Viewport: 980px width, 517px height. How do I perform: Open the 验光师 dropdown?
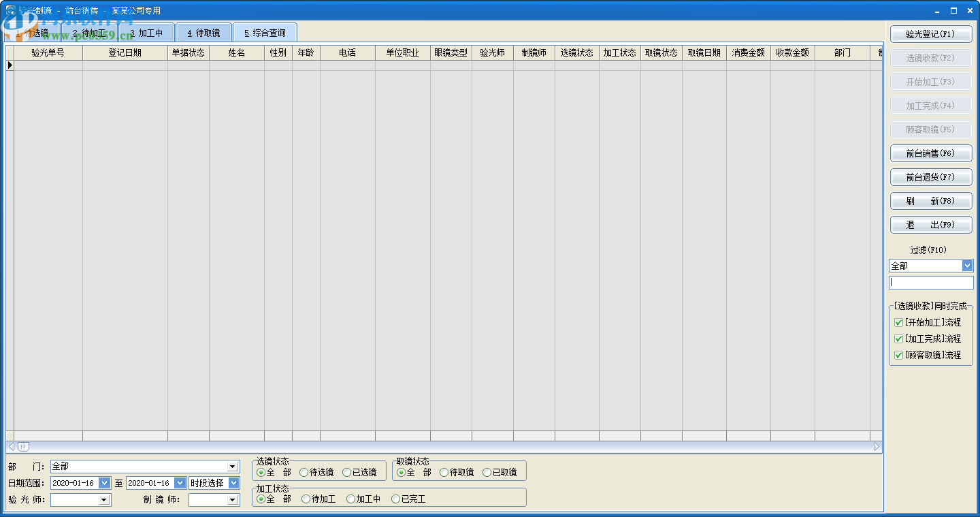(x=104, y=500)
